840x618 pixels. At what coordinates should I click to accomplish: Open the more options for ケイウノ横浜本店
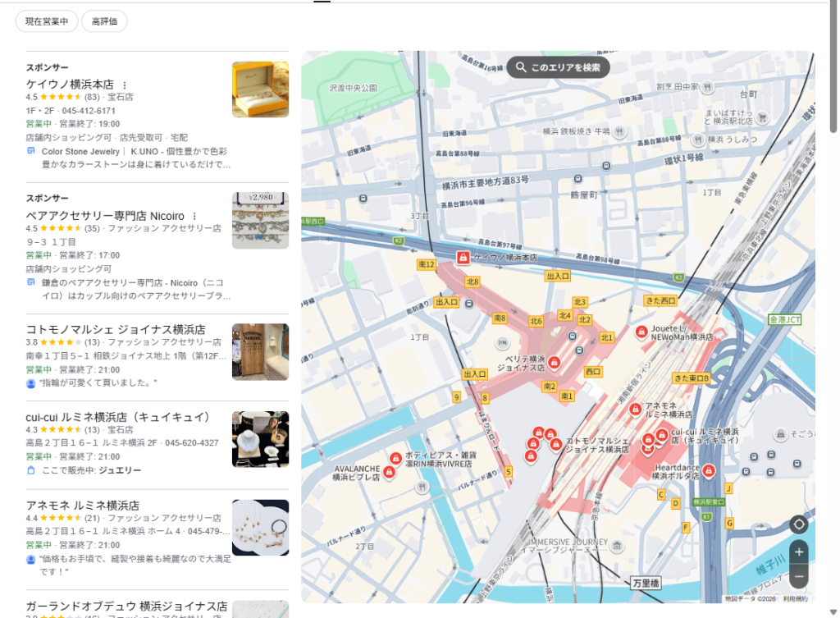click(x=125, y=85)
